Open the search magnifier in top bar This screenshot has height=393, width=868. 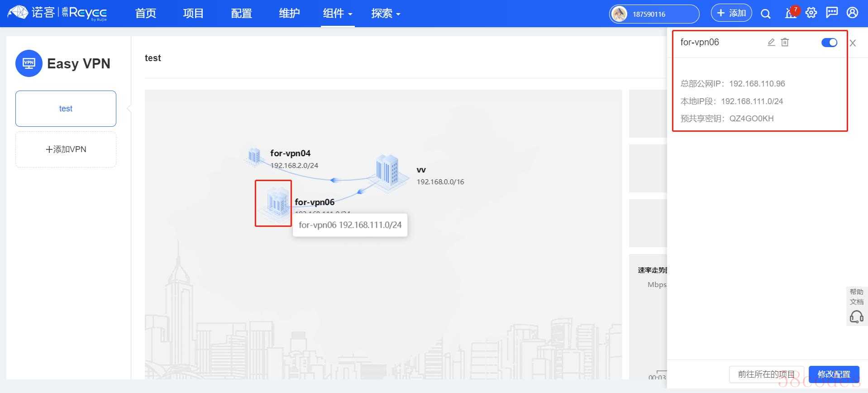pyautogui.click(x=765, y=14)
